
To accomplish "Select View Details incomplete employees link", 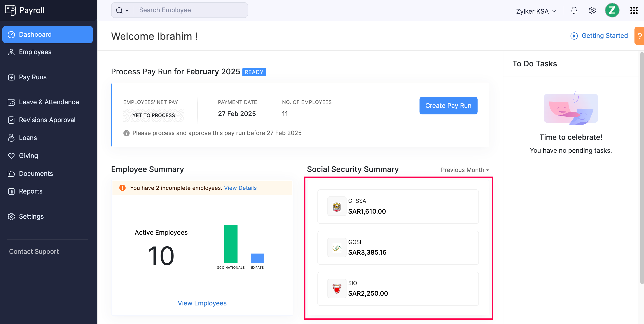I will pos(240,188).
